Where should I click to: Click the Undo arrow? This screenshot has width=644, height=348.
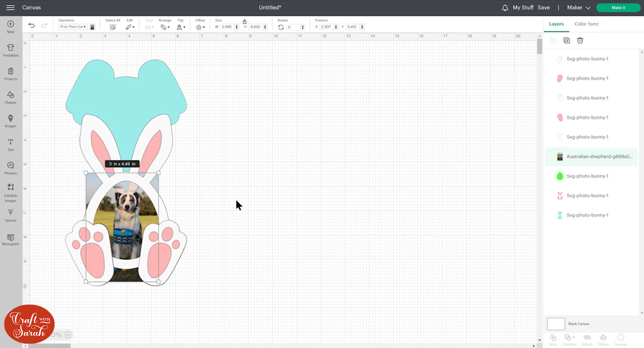point(31,26)
